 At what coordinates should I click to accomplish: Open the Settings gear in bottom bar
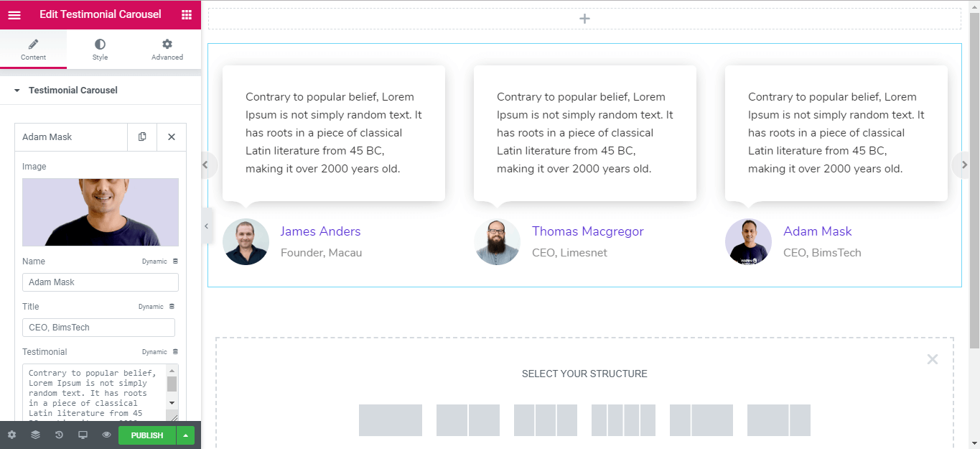pos(11,435)
